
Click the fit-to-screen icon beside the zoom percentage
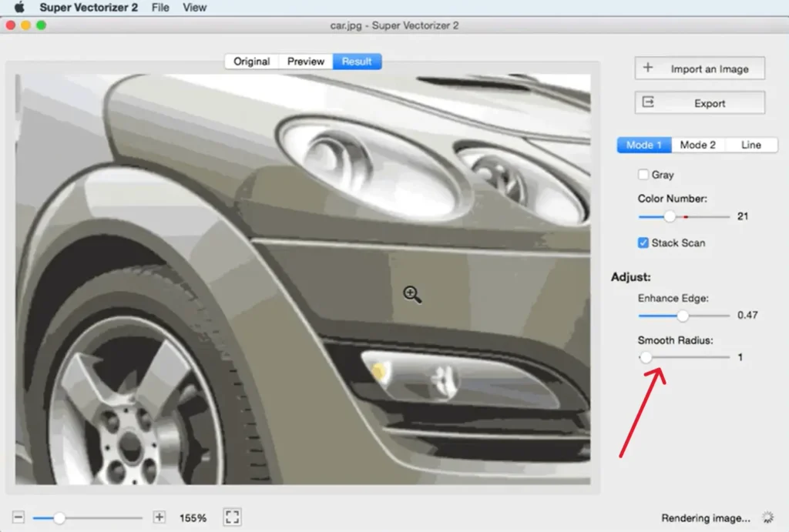(x=231, y=517)
